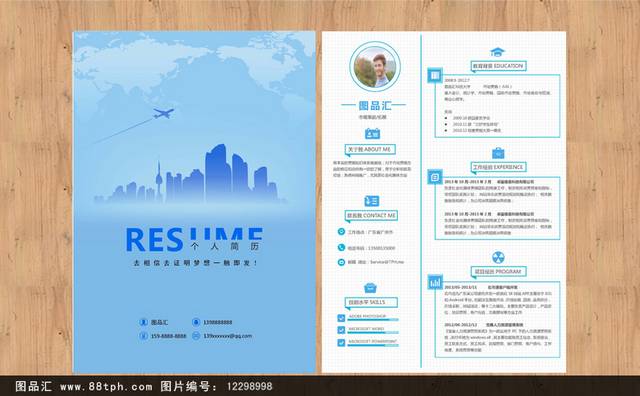Click the radiation-style icon above PROGRAM
Screen dimensions: 640x396
click(498, 258)
